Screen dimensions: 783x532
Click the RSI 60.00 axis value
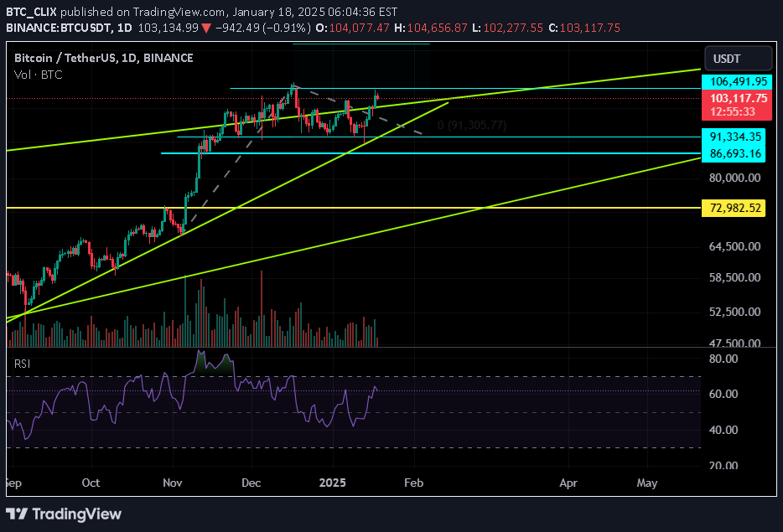[x=723, y=395]
